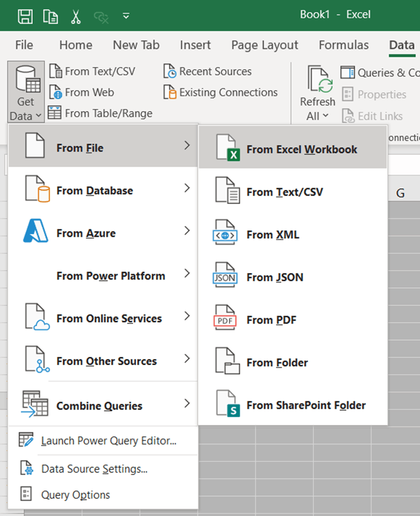Expand the Combine Queries chevron

pos(187,403)
